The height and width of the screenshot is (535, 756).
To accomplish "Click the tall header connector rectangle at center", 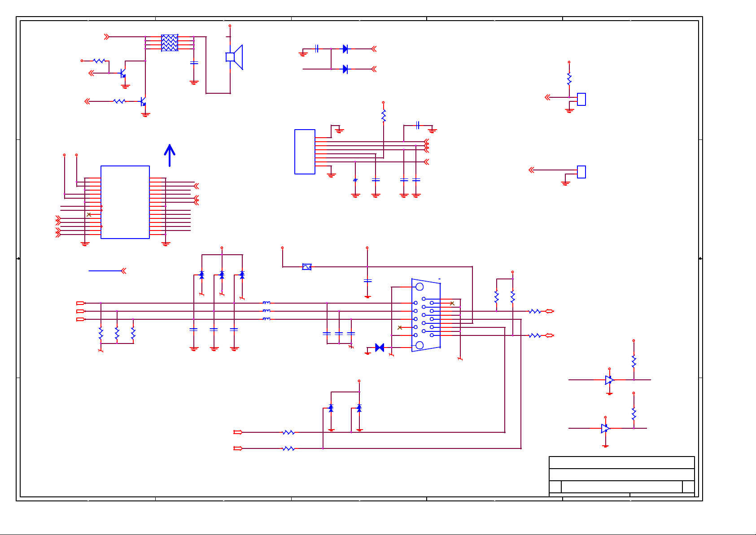I will [305, 152].
